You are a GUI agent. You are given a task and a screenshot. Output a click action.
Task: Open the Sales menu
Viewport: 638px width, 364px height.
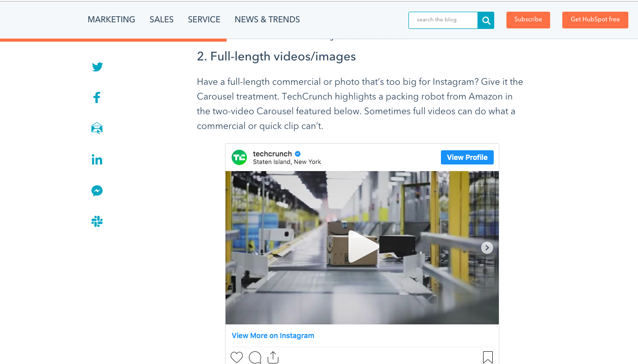(x=162, y=20)
